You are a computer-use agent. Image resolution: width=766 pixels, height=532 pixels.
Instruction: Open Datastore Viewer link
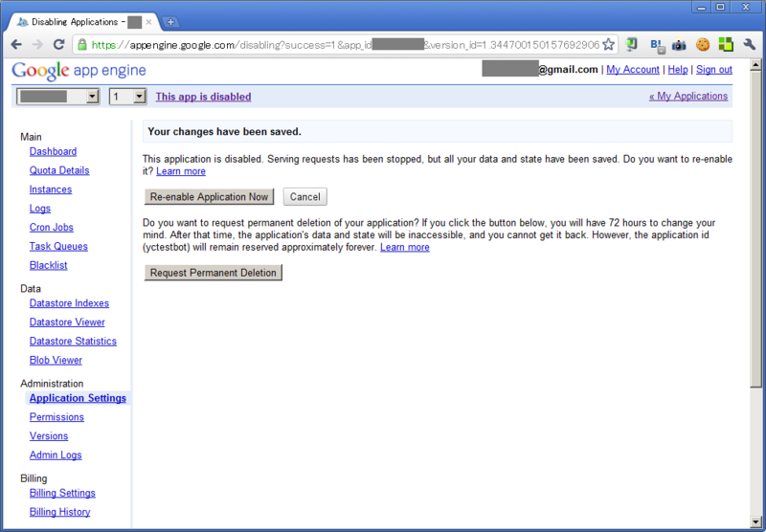(x=67, y=322)
